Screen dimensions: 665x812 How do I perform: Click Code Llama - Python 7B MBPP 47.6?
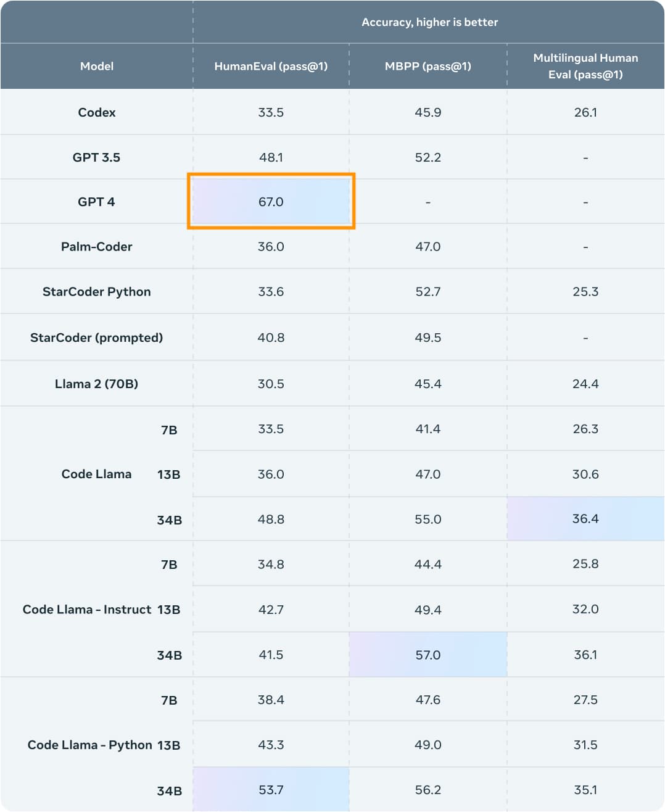(428, 700)
